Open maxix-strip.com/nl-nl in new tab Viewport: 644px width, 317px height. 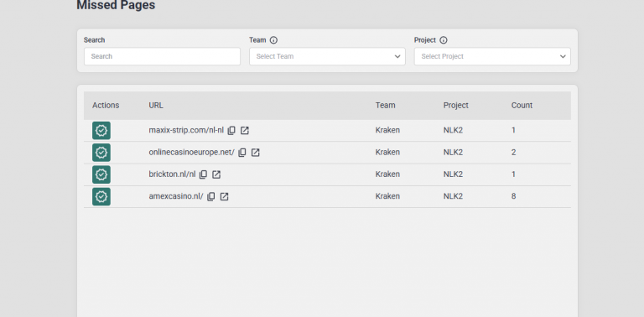244,131
